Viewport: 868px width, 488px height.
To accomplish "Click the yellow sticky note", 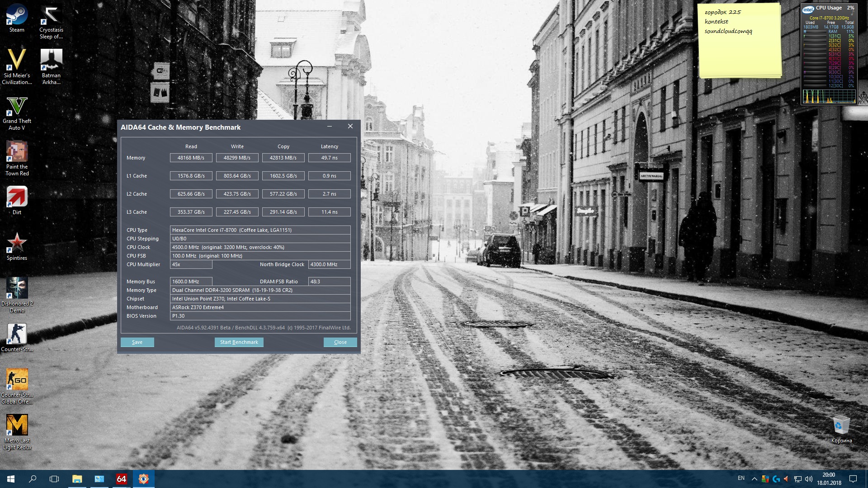I will pos(739,41).
